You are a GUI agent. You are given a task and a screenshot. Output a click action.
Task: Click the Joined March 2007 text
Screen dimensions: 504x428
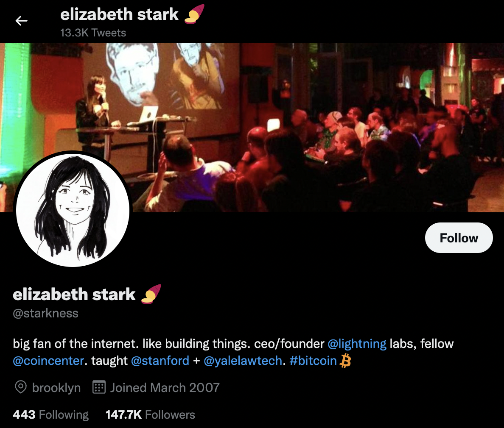tap(165, 388)
